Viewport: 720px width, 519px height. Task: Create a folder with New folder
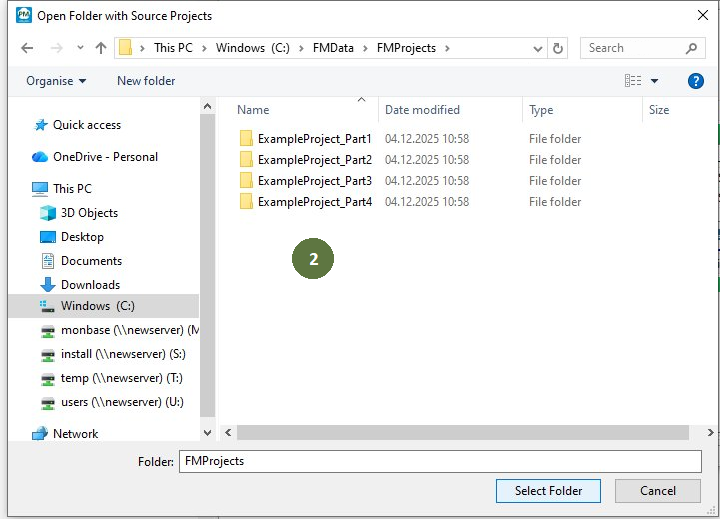pyautogui.click(x=146, y=81)
